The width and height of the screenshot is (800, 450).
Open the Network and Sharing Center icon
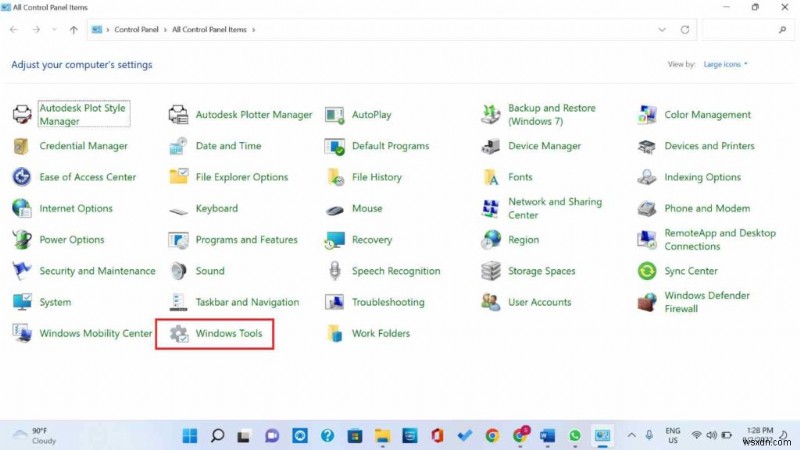tap(490, 208)
